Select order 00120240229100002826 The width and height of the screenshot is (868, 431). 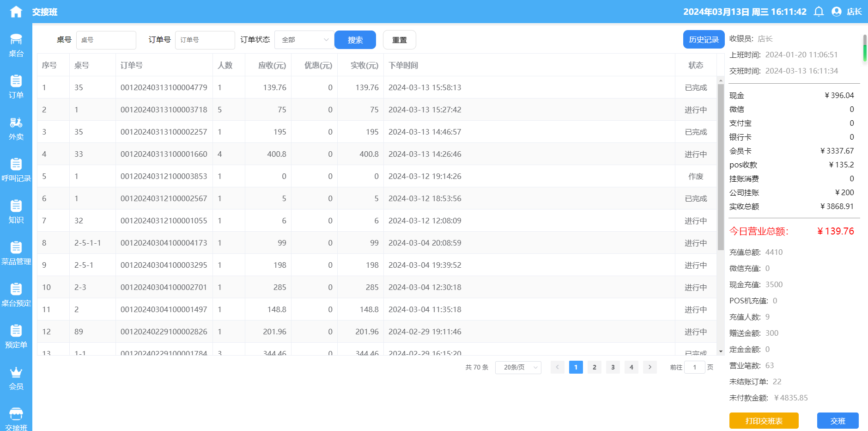164,332
